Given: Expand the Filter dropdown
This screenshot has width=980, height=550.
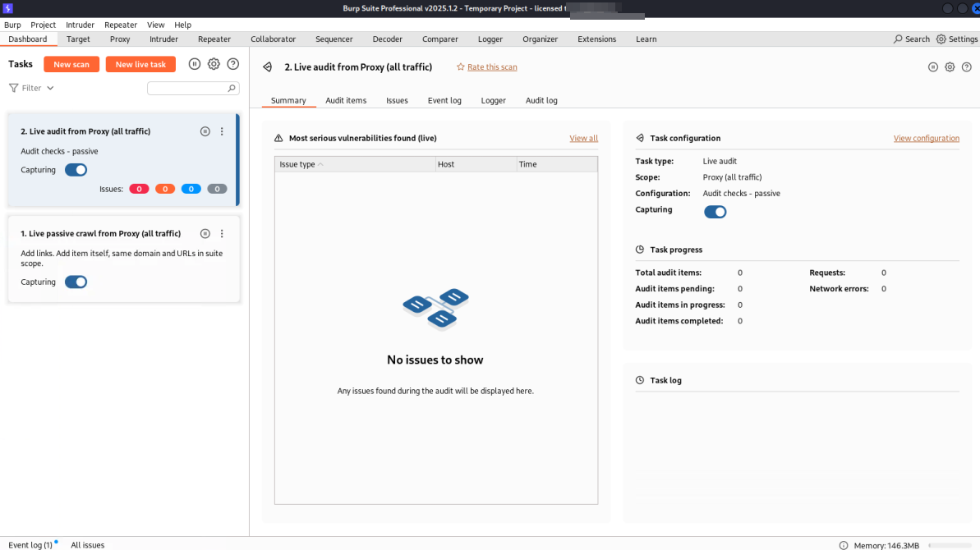Looking at the screenshot, I should click(x=50, y=88).
